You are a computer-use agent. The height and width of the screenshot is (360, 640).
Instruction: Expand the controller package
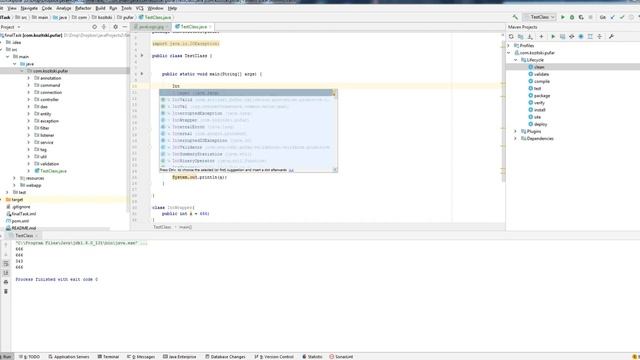tap(29, 100)
